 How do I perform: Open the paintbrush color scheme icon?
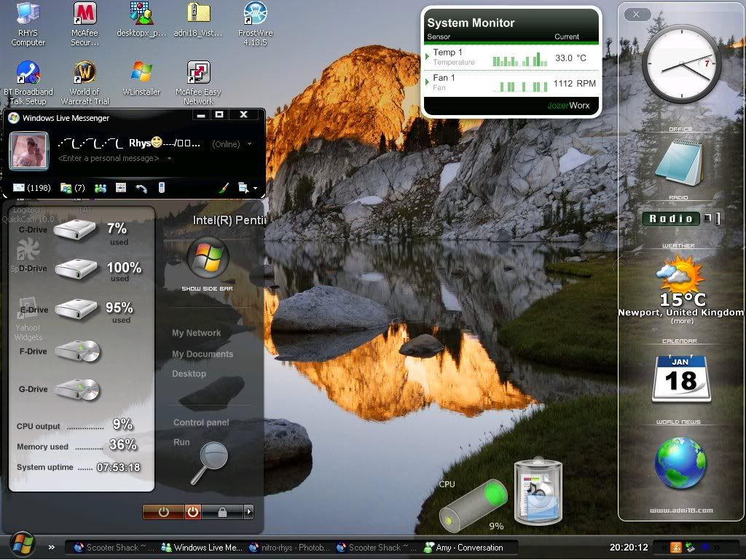224,188
